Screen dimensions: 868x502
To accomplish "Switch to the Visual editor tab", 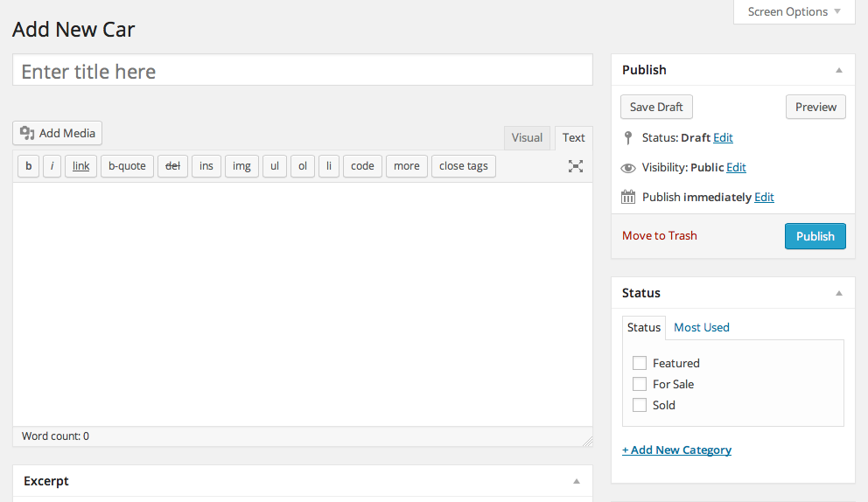I will (527, 137).
